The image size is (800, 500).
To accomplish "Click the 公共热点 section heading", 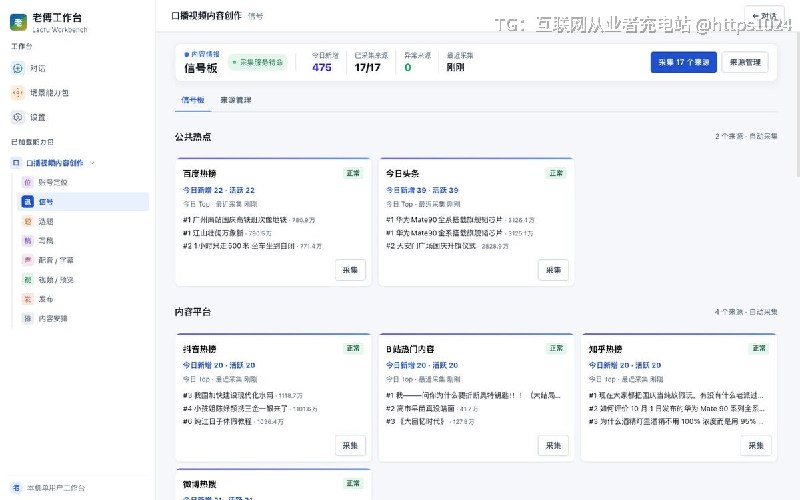I will click(193, 137).
